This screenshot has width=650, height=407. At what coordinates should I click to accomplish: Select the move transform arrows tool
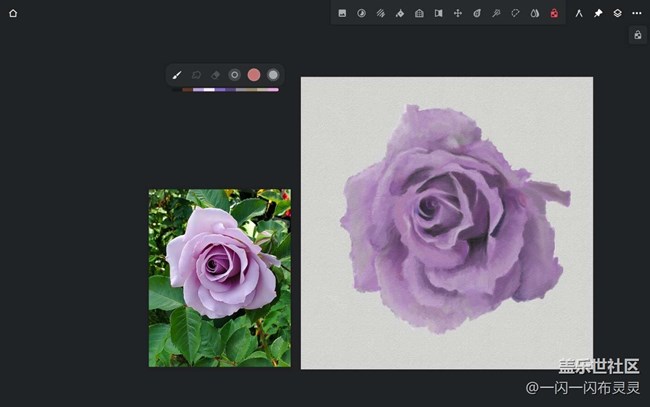457,13
